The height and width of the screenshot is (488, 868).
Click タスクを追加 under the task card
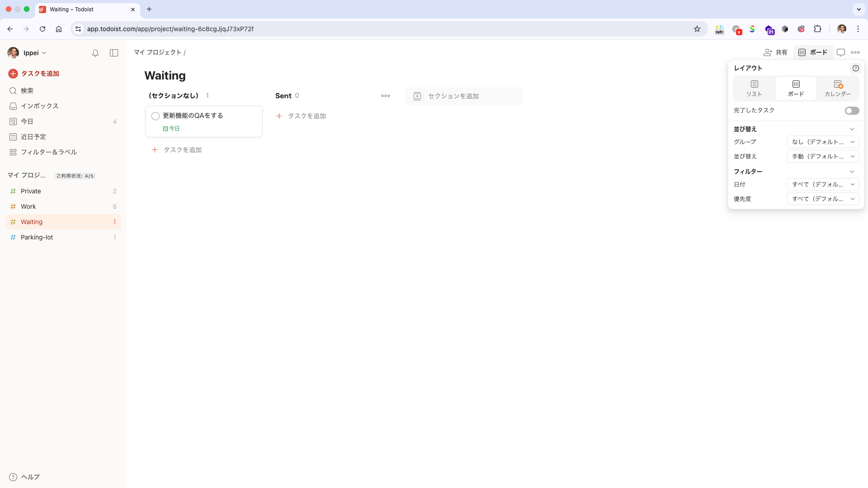[183, 150]
